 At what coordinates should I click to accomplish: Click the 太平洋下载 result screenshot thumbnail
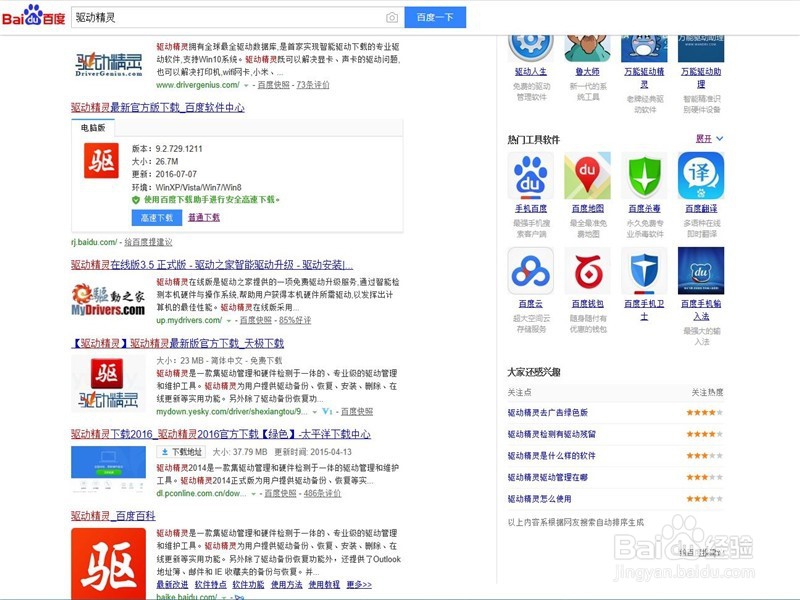[x=108, y=470]
